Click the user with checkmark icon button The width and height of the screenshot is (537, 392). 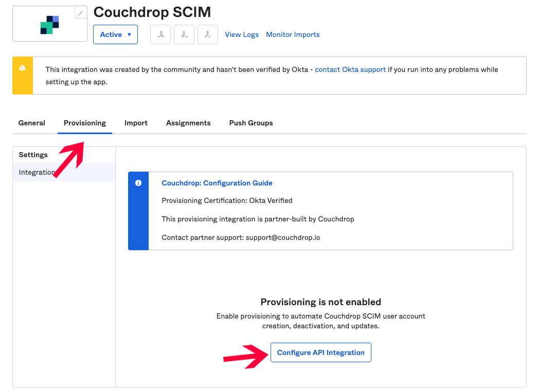(207, 34)
